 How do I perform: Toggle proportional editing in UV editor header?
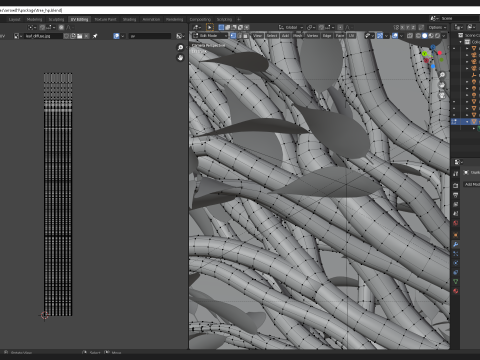(61, 27)
